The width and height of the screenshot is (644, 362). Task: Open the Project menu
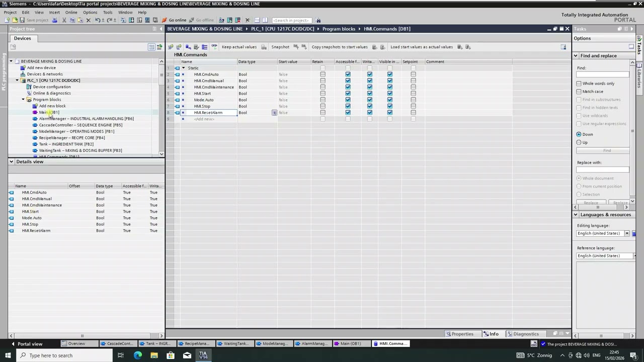coord(10,12)
